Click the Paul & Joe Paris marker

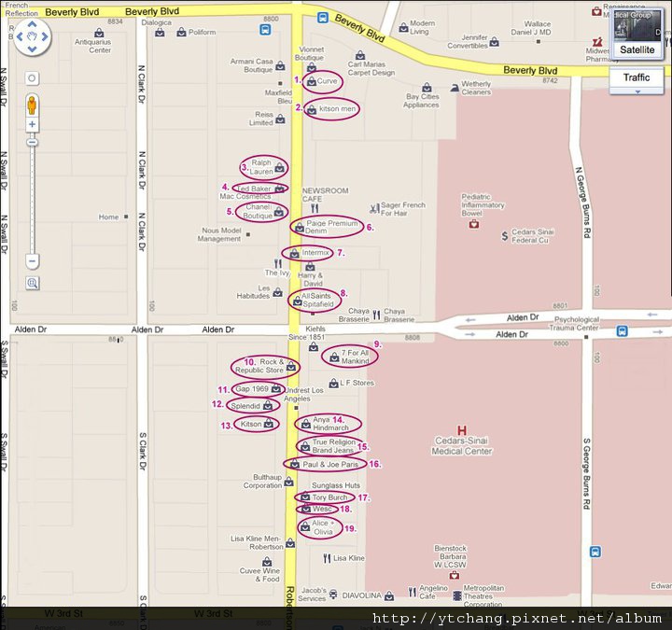[x=294, y=464]
